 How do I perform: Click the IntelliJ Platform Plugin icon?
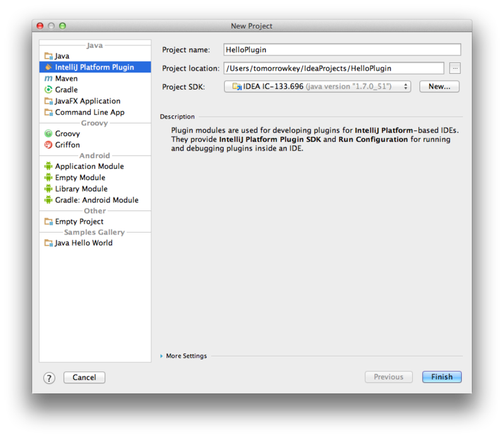49,67
